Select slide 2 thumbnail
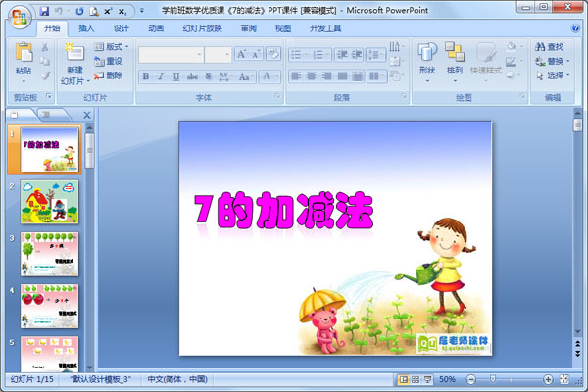The image size is (588, 392). pyautogui.click(x=50, y=202)
